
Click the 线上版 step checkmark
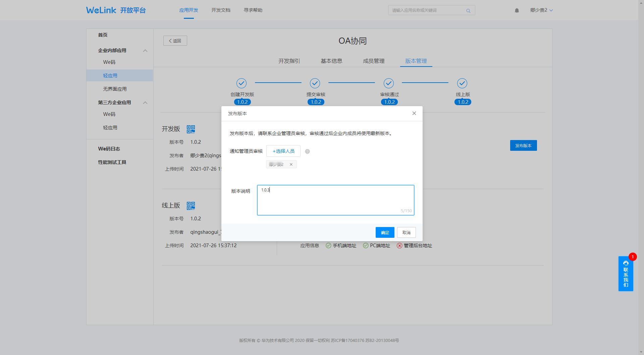[x=462, y=83]
